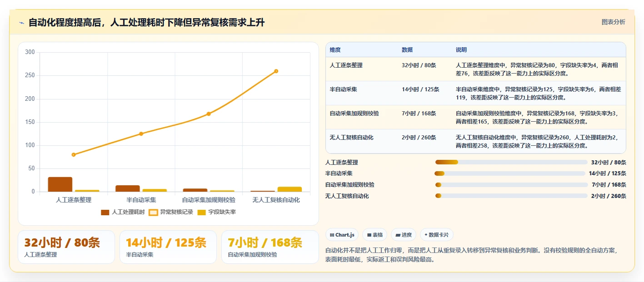Click the line point at value 168

point(209,114)
